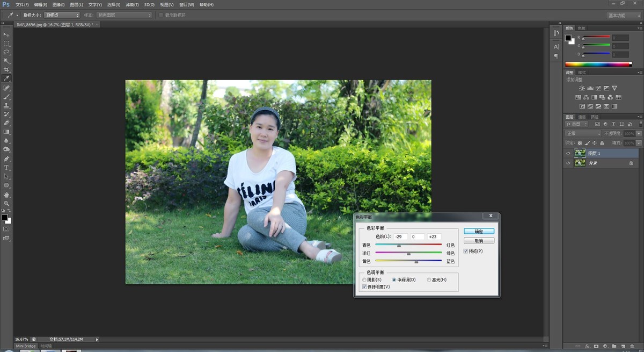Select the Magic Wand tool

(x=6, y=61)
